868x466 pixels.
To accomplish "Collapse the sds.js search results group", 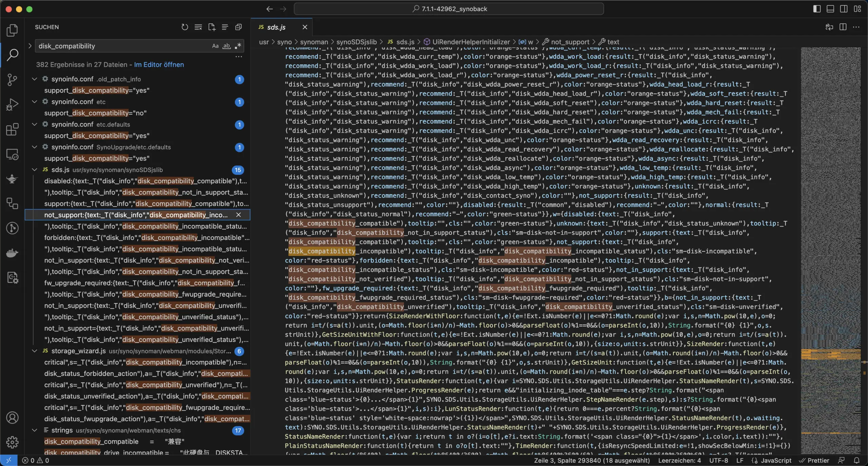I will tap(34, 170).
